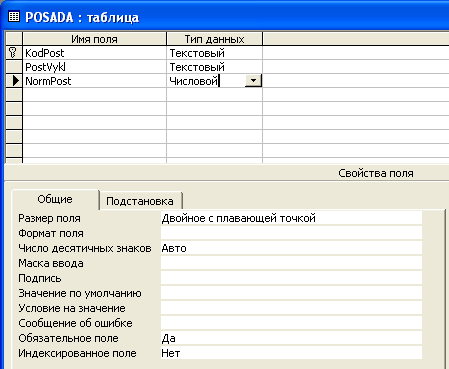Click the Обязательное поле value Да
Image resolution: width=449 pixels, height=369 pixels.
tap(291, 338)
